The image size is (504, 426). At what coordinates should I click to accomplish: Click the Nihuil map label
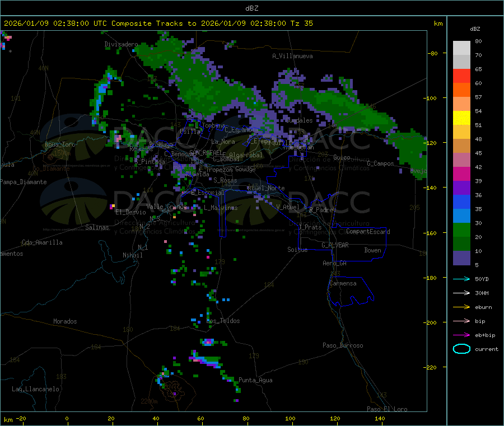[x=132, y=255]
